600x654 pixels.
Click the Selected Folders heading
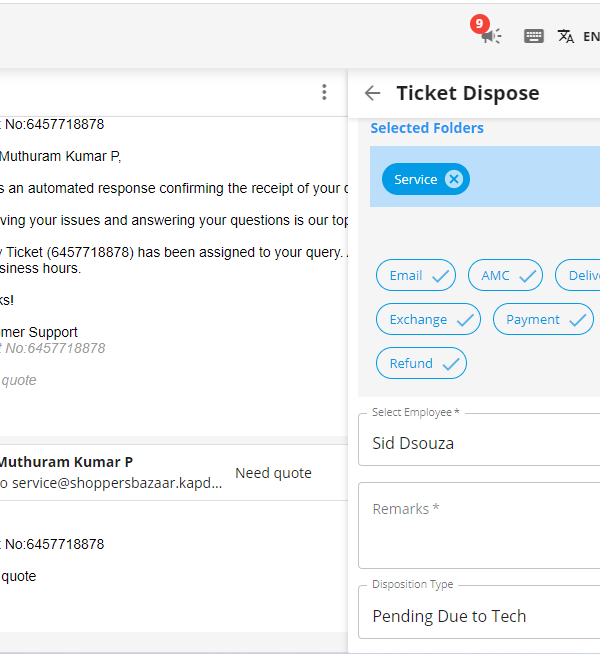[x=427, y=128]
